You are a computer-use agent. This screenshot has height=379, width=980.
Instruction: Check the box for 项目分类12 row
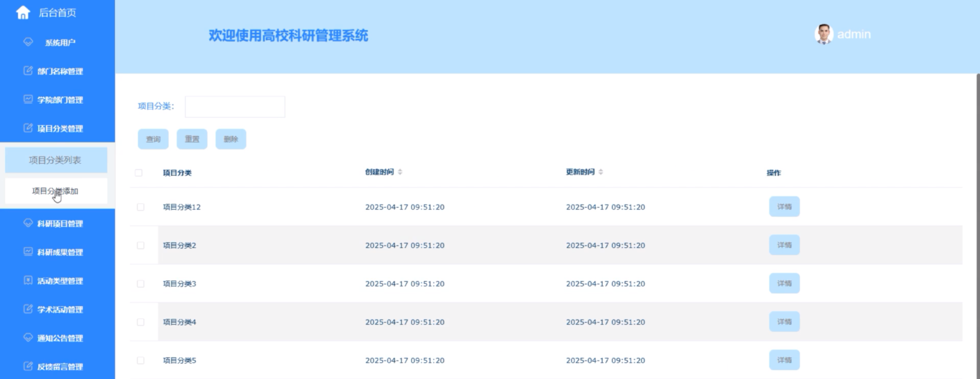coord(141,207)
